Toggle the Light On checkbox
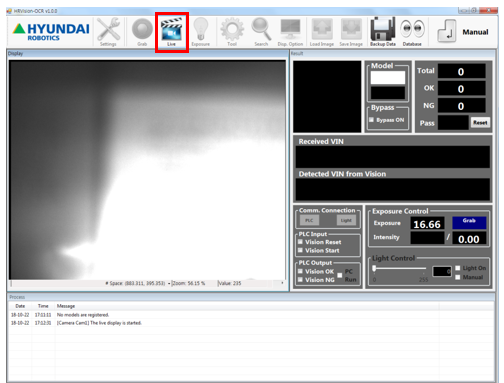The width and height of the screenshot is (504, 383). [458, 268]
